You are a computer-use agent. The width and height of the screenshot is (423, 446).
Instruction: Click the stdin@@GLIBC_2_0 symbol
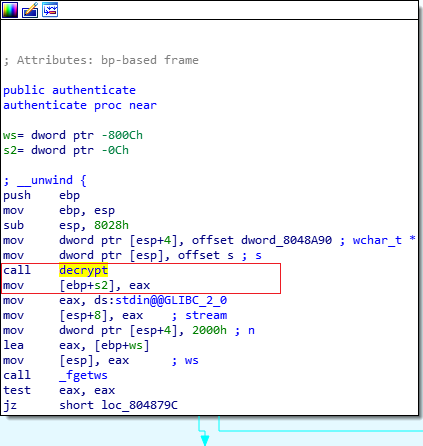pos(171,300)
